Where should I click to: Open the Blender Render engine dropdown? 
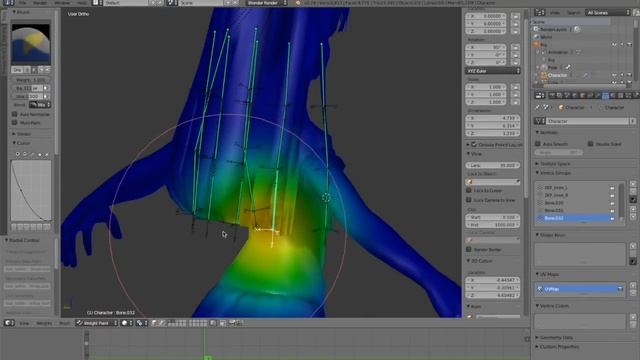(266, 2)
